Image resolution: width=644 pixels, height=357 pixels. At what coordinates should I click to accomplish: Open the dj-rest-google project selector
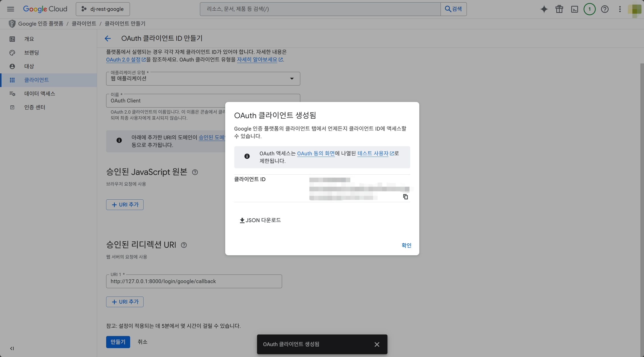[103, 9]
